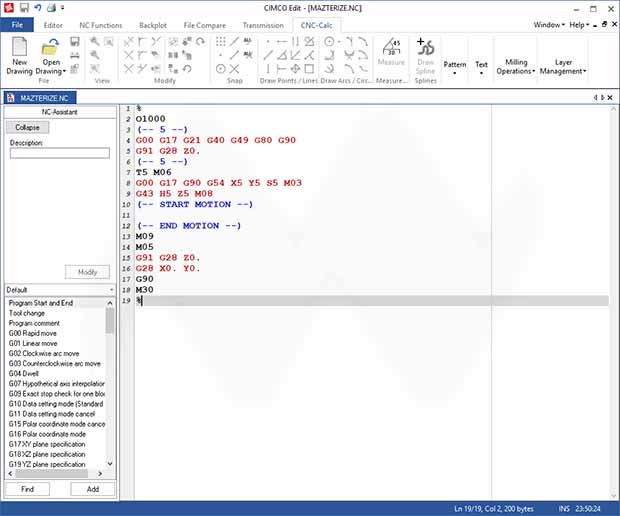Open the Open Drawing dropdown arrow

(64, 72)
